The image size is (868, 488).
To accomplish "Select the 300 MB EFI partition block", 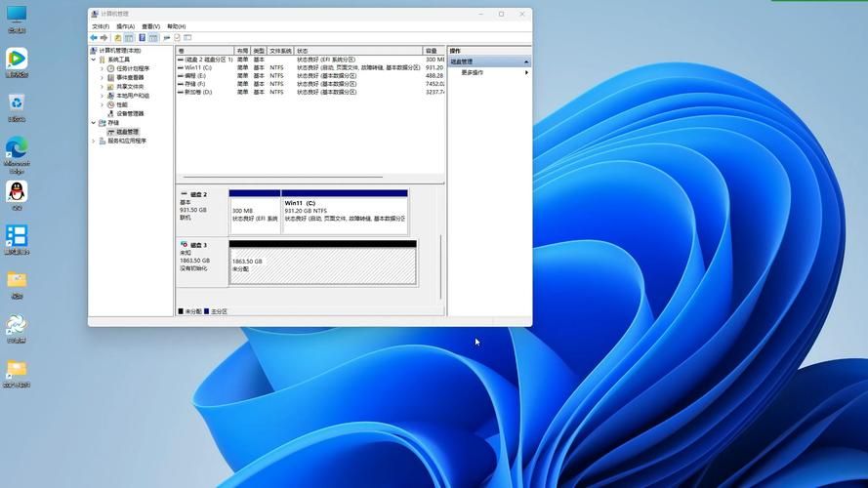I will (x=255, y=212).
